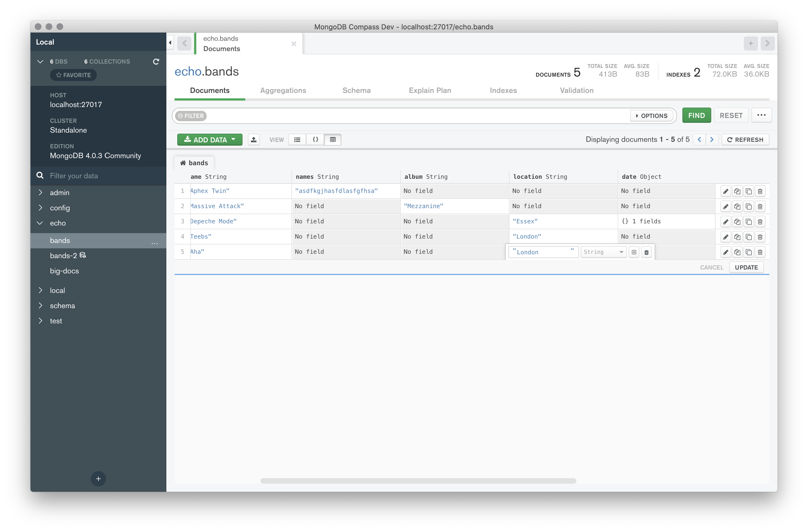Select the table view mode
This screenshot has height=532, width=808.
[333, 140]
